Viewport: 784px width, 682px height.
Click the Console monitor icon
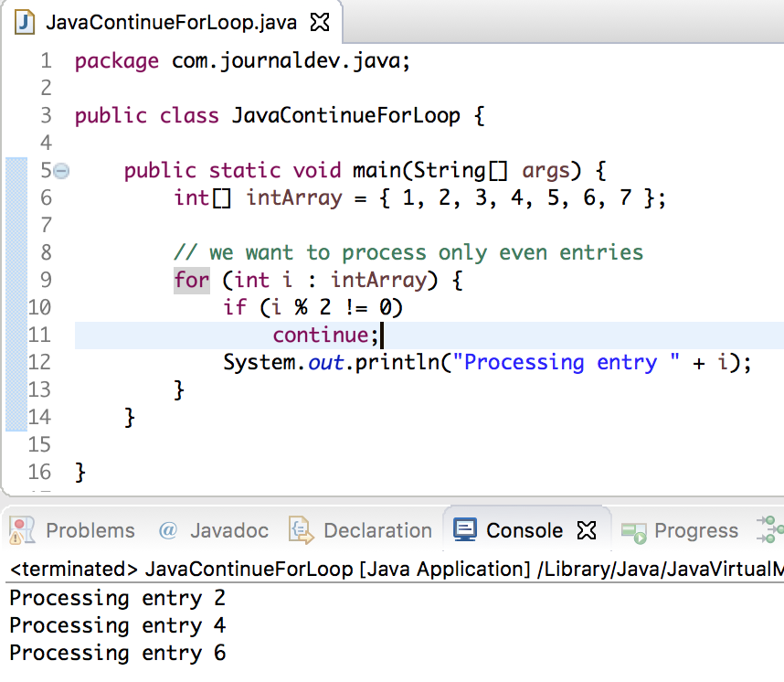466,529
